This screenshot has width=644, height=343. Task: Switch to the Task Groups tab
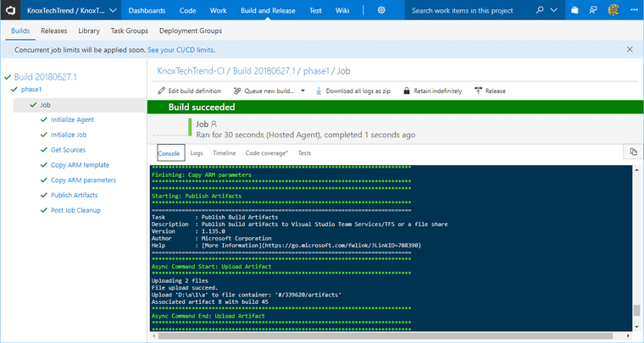click(130, 30)
